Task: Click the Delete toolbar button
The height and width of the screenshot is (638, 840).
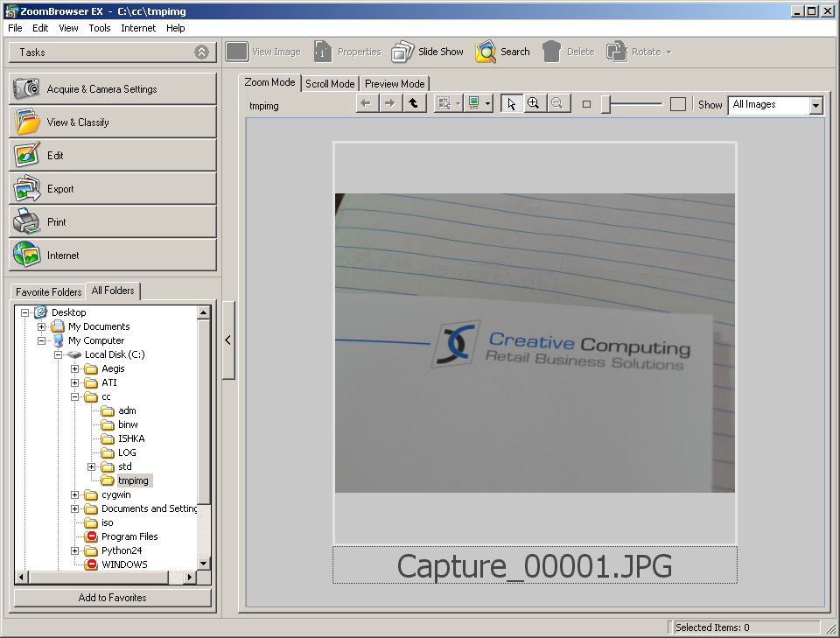Action: point(569,52)
